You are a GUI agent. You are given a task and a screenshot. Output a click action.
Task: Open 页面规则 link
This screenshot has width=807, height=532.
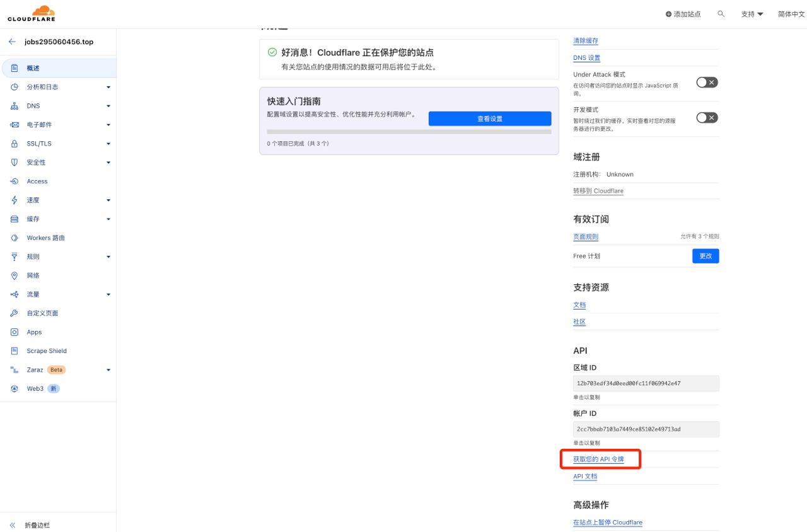pyautogui.click(x=586, y=237)
